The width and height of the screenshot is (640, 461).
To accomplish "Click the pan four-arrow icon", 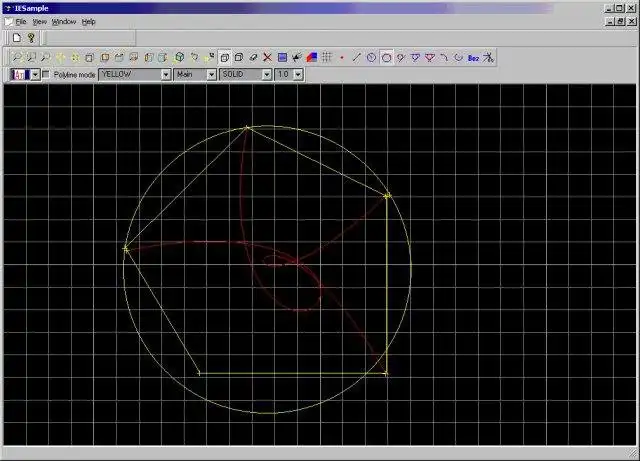I will (60, 58).
